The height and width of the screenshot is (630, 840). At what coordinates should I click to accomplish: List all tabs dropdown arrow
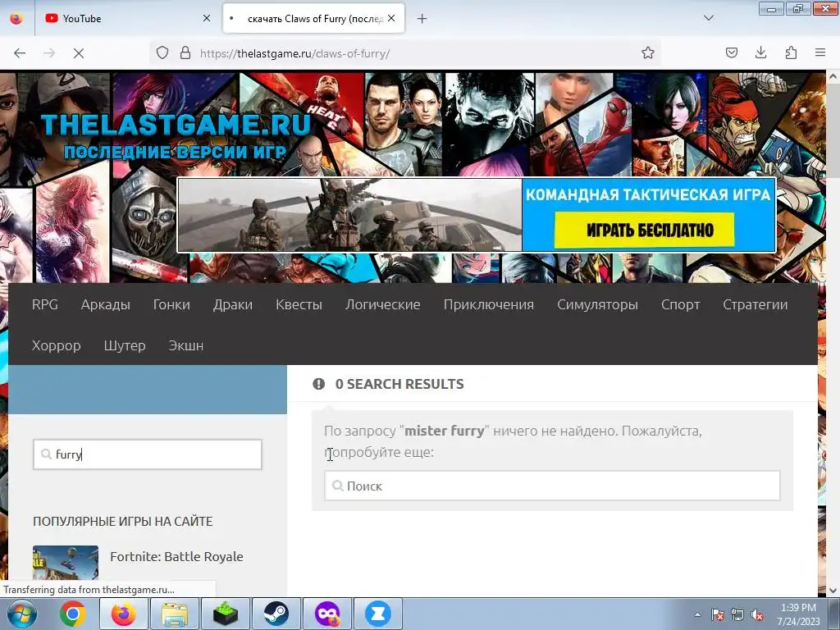pyautogui.click(x=708, y=18)
